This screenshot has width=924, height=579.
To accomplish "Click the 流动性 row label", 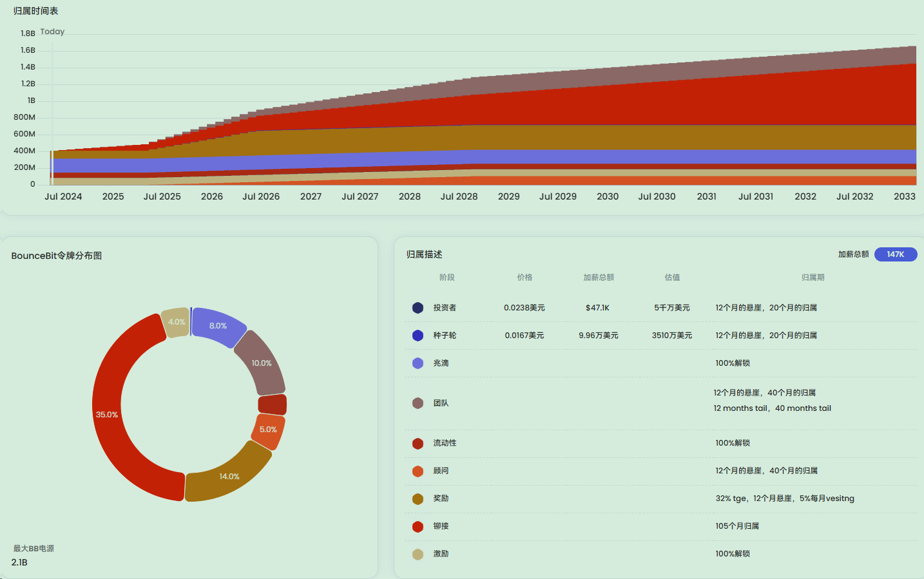I will click(x=445, y=443).
